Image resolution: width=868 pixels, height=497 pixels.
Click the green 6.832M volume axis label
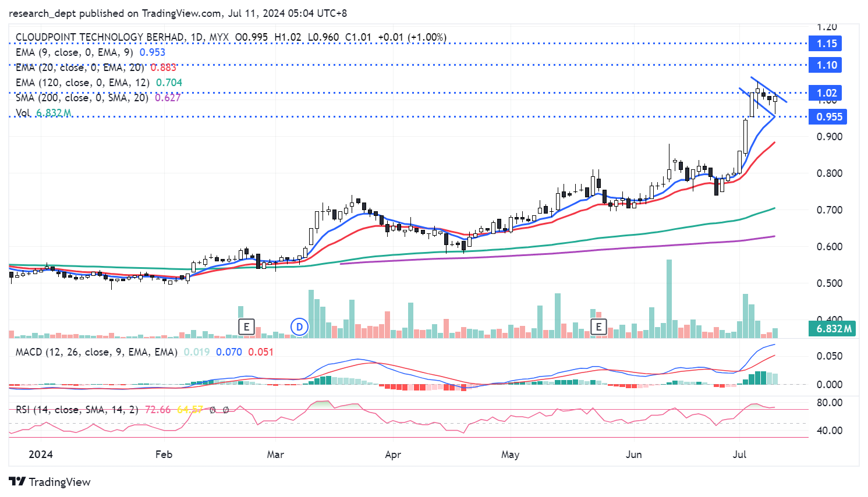point(833,329)
